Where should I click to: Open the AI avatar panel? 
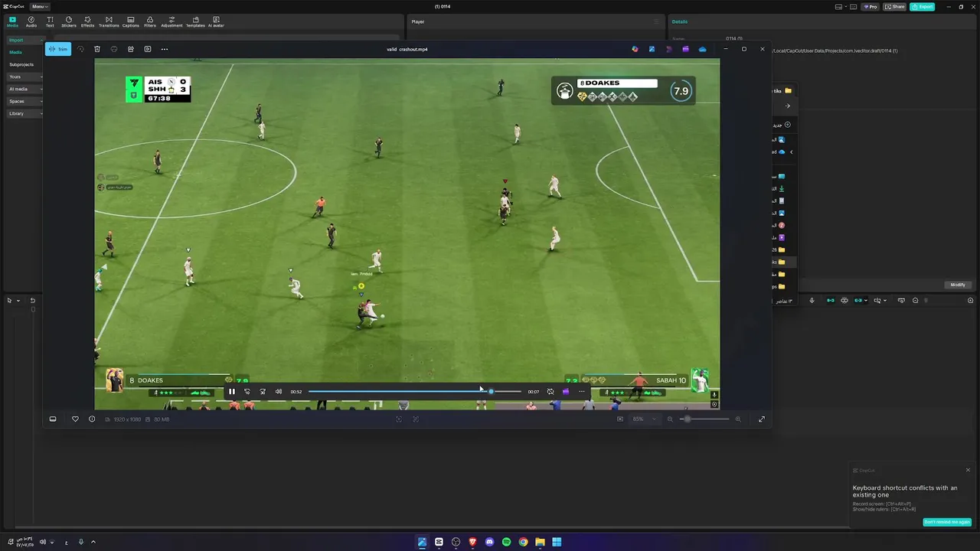[x=216, y=21]
